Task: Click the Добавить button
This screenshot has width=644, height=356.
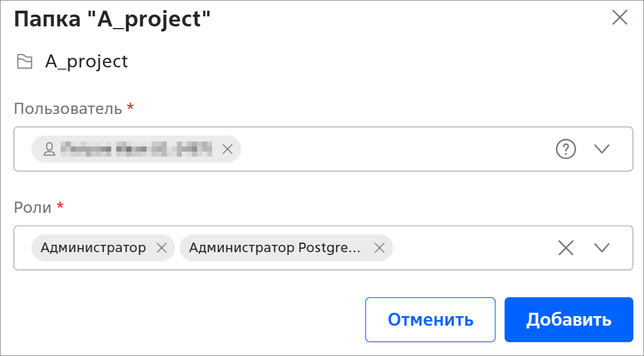Action: point(569,320)
